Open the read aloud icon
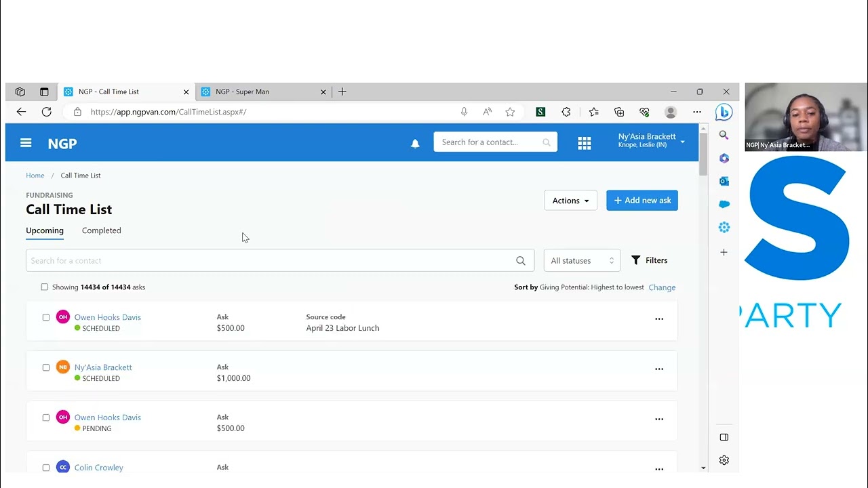 [487, 112]
